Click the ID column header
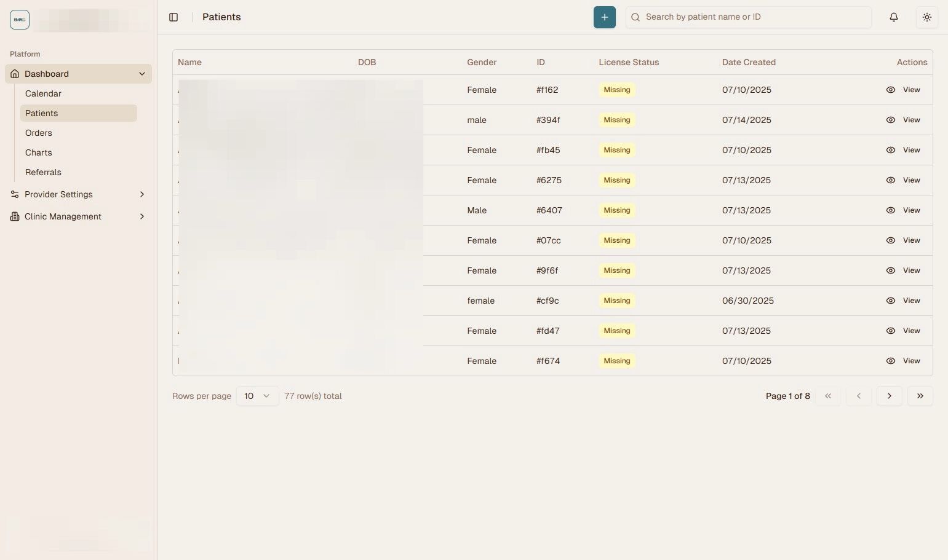This screenshot has height=560, width=948. coord(541,62)
